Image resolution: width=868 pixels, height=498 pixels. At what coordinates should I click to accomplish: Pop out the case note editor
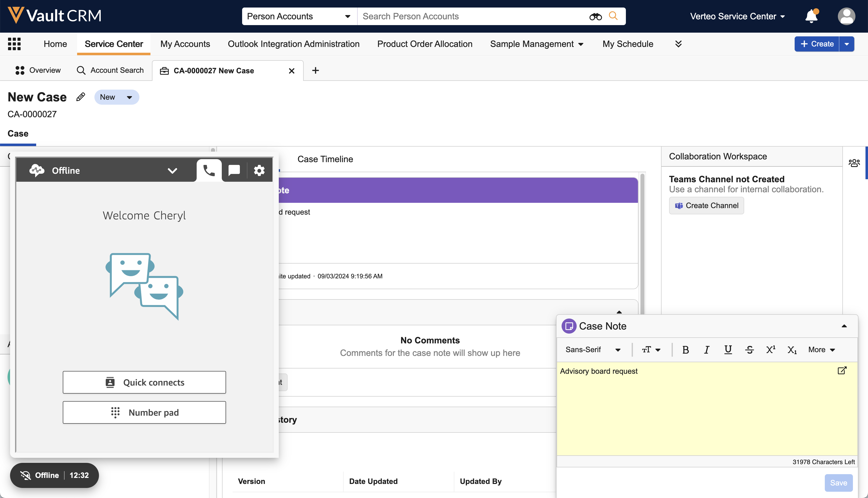click(842, 371)
